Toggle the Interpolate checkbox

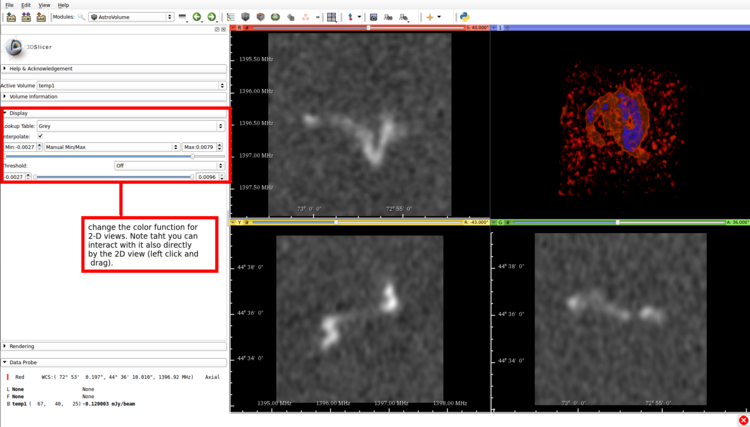pos(40,136)
